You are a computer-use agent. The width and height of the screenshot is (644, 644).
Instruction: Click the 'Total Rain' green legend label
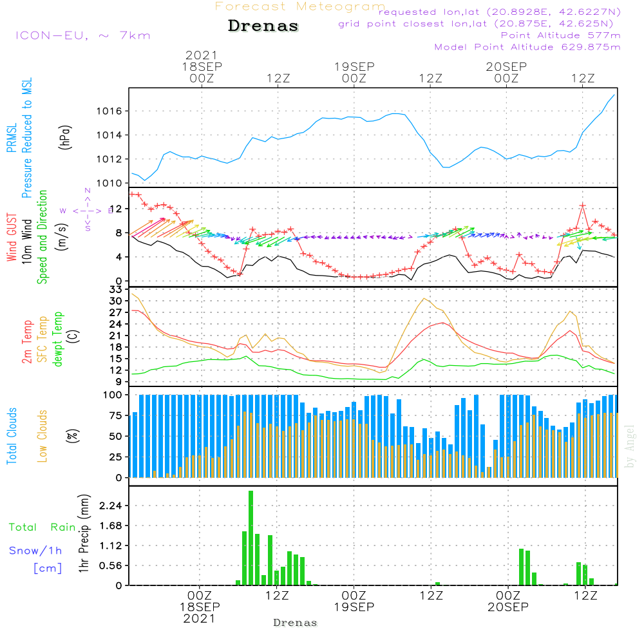tap(43, 527)
